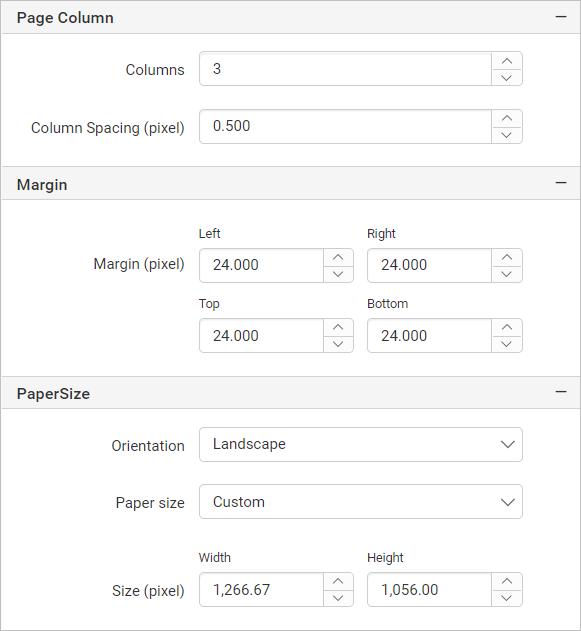
Task: Increase the Top margin
Action: click(338, 328)
